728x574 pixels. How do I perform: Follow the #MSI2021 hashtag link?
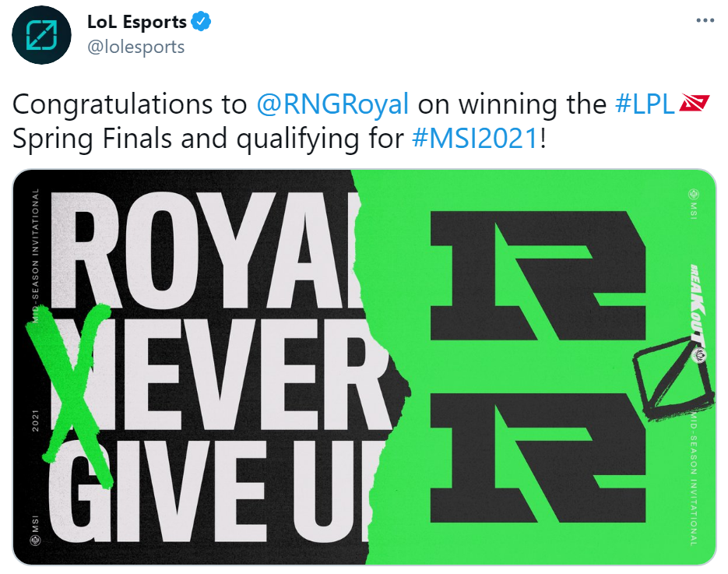pos(475,139)
